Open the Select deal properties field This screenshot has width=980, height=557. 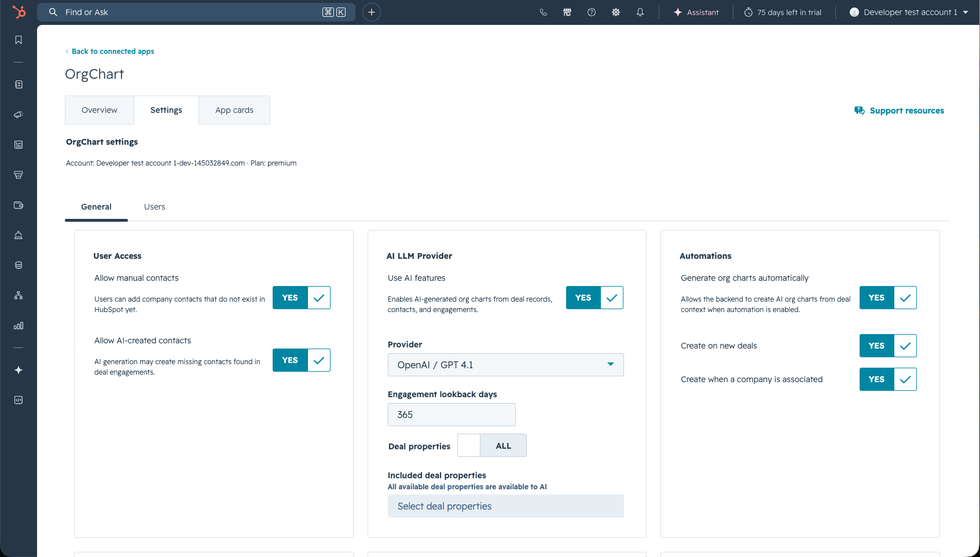point(506,506)
